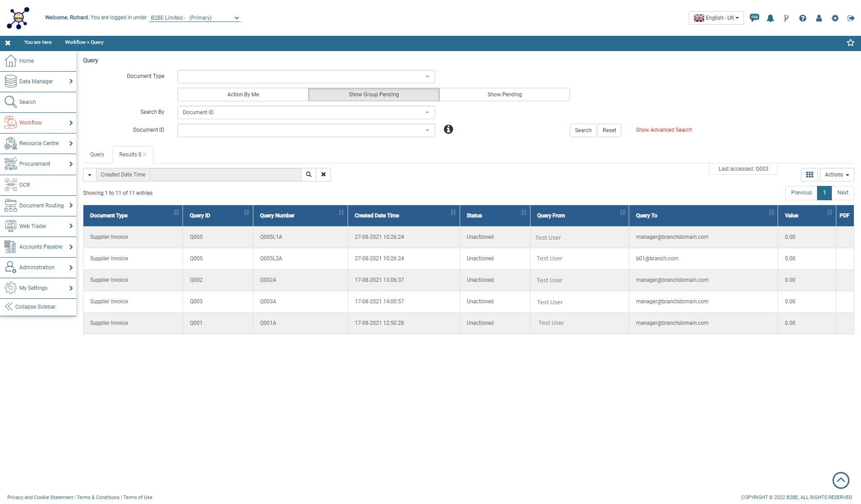
Task: Open the column grid view icon
Action: (x=809, y=175)
